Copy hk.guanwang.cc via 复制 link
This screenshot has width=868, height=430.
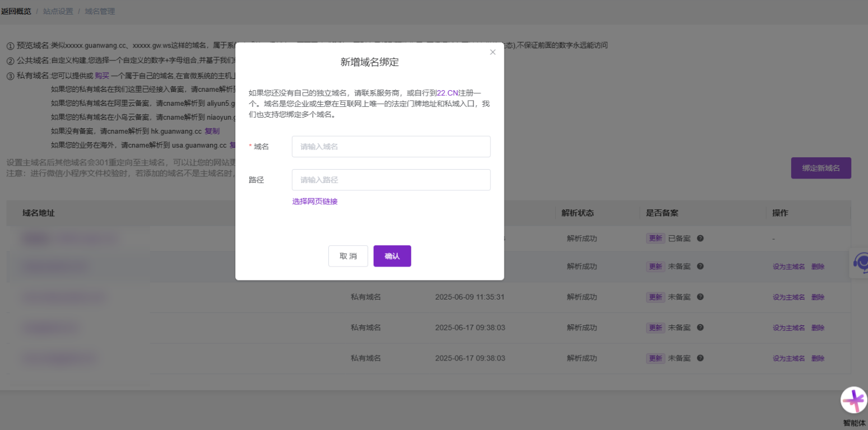212,131
